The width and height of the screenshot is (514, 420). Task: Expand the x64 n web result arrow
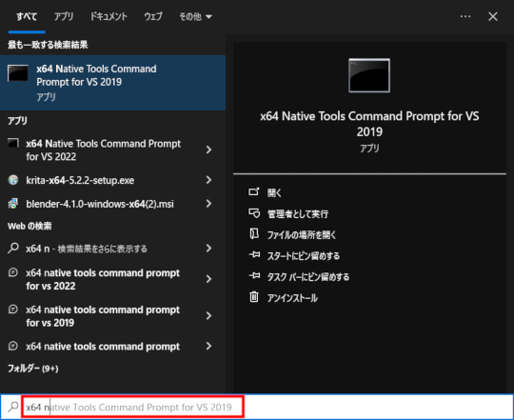tap(208, 249)
